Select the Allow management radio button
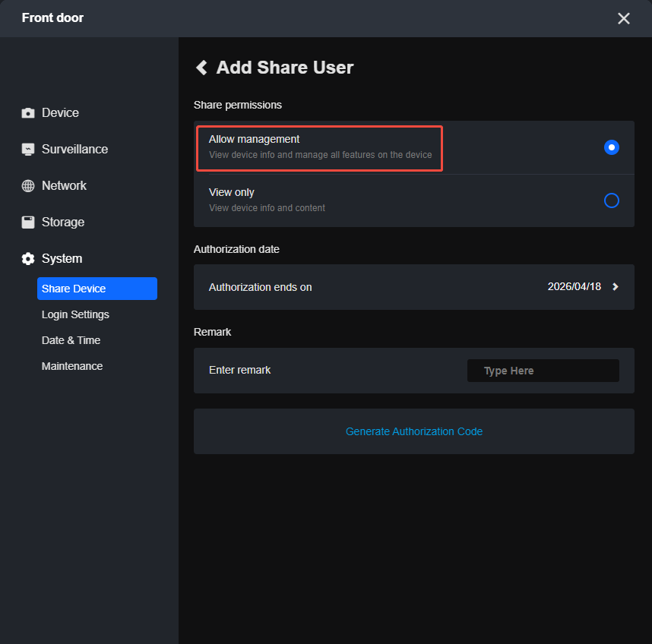This screenshot has width=652, height=644. coord(611,147)
